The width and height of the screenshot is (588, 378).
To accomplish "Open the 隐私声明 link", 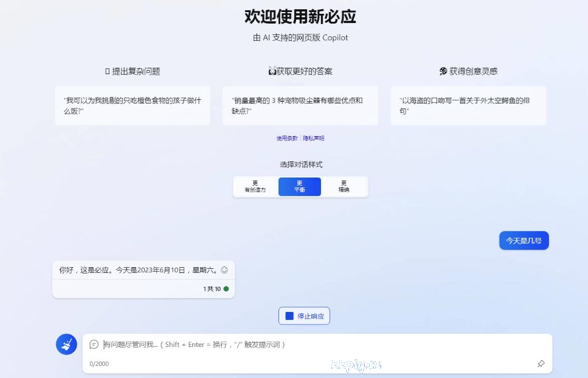I will (x=314, y=138).
